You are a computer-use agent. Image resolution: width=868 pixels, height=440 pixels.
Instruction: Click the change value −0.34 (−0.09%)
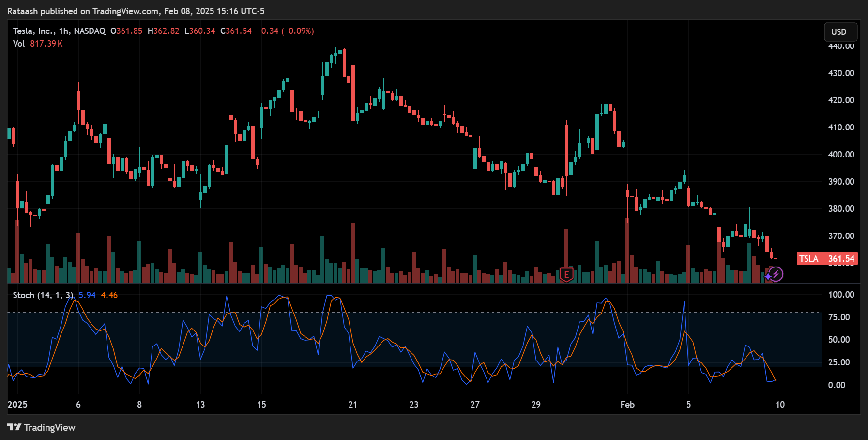[285, 31]
